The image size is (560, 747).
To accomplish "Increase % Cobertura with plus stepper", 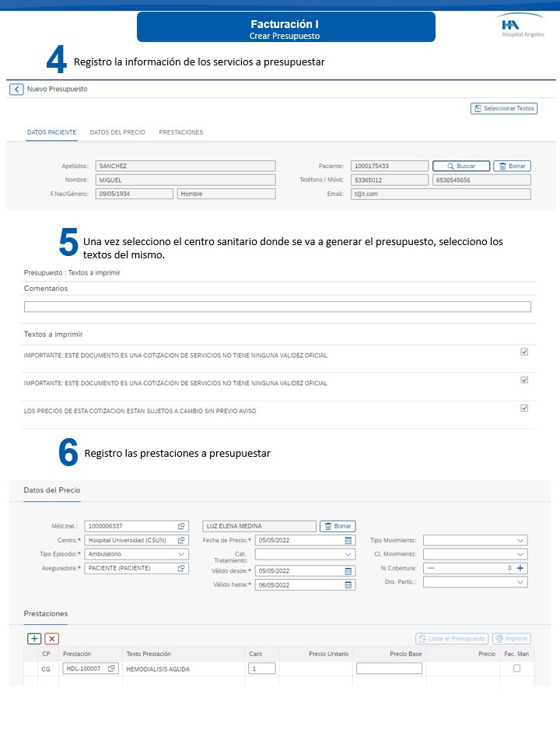I will point(520,568).
